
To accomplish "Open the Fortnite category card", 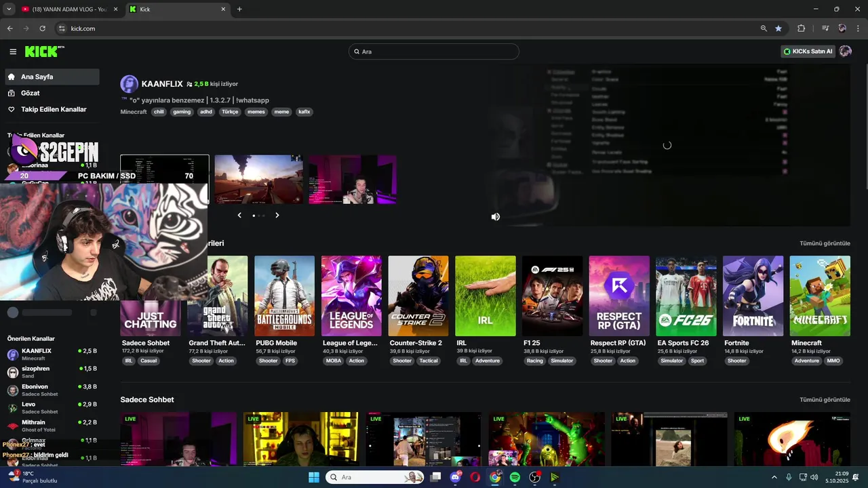I will click(x=753, y=296).
